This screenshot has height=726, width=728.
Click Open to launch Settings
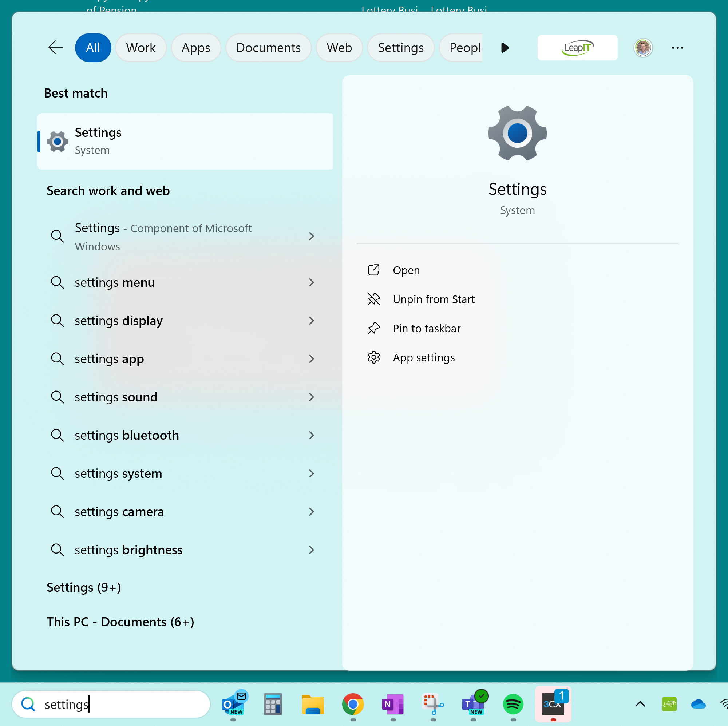pyautogui.click(x=406, y=270)
